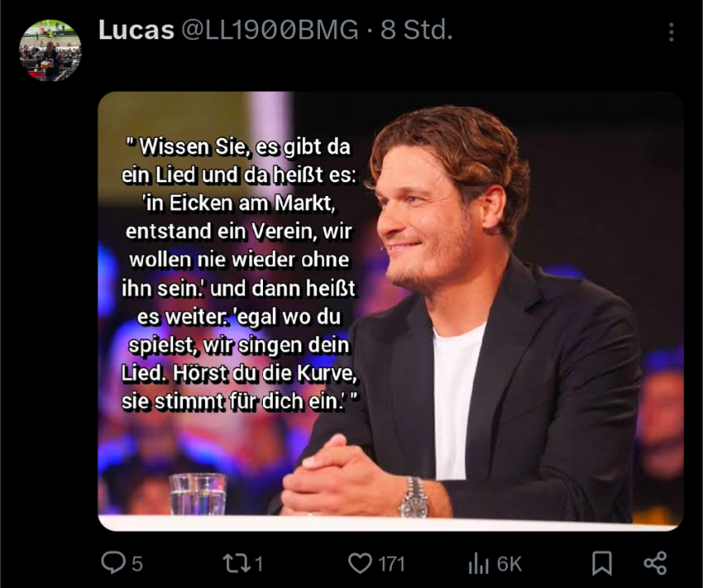Open the @LL1900BMG handle link
The width and height of the screenshot is (703, 588).
tap(270, 30)
